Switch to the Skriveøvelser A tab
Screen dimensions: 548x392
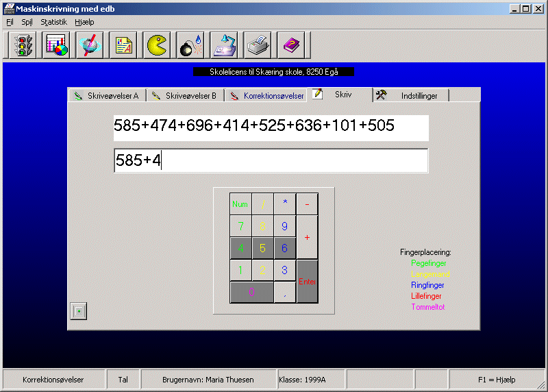(107, 96)
